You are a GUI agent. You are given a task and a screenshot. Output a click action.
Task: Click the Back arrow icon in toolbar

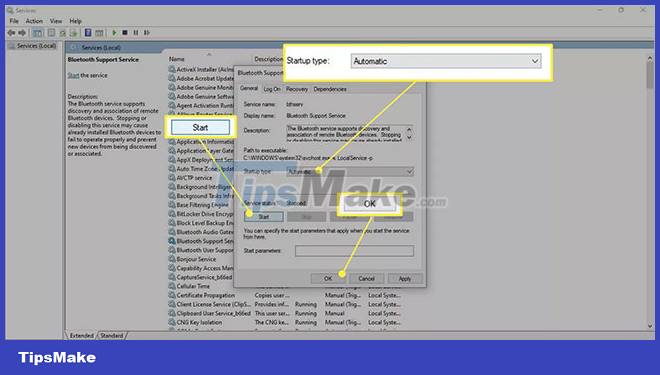[11, 32]
